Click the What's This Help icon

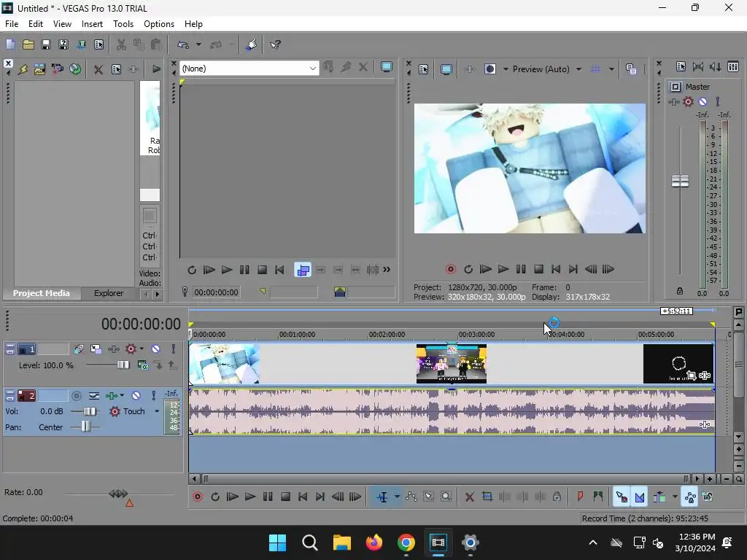[275, 44]
